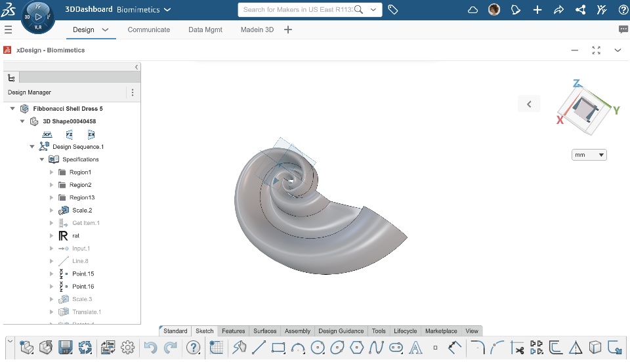The height and width of the screenshot is (364, 630).
Task: Collapse Design Sequence.1 node
Action: (32, 147)
